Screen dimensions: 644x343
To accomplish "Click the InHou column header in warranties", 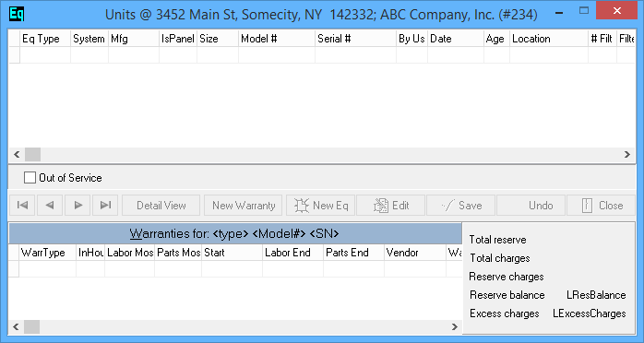I will (x=90, y=253).
